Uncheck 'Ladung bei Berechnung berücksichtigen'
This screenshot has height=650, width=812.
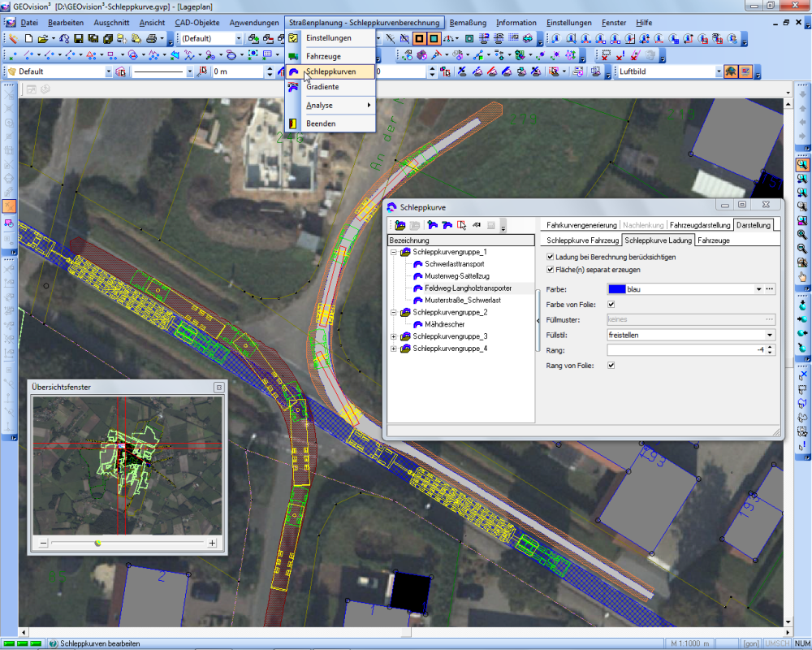551,257
